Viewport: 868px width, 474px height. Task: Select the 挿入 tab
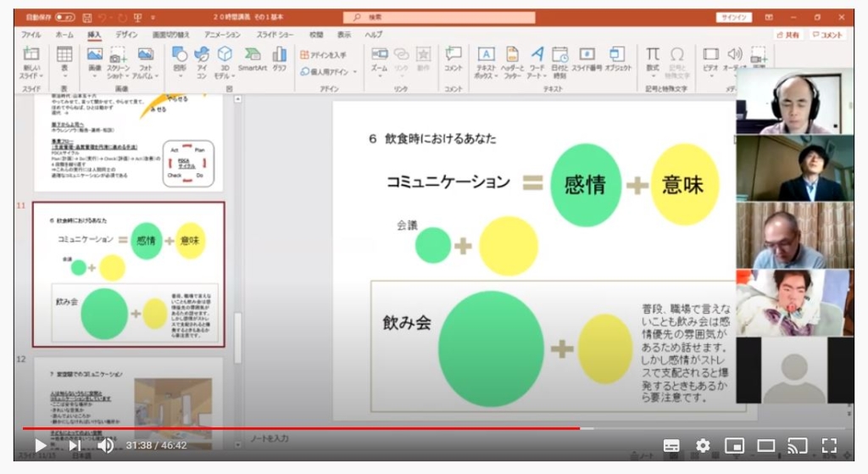(x=94, y=34)
